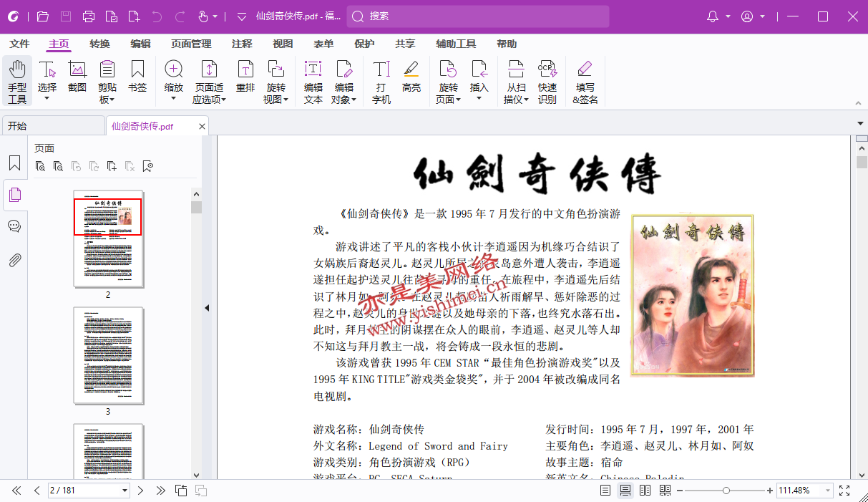Switch to continuous page view mode

625,491
